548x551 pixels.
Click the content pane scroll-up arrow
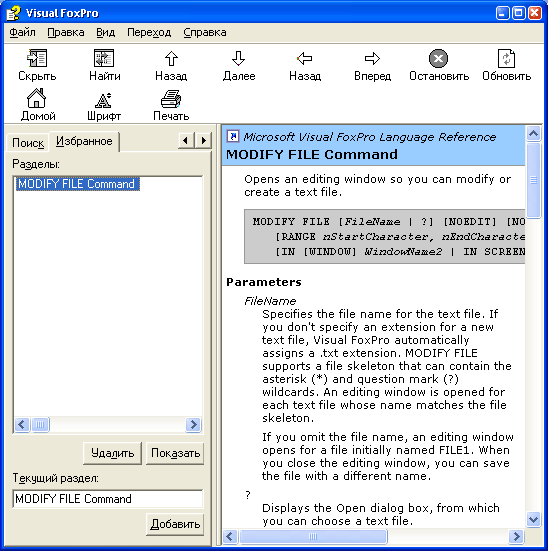(x=534, y=133)
